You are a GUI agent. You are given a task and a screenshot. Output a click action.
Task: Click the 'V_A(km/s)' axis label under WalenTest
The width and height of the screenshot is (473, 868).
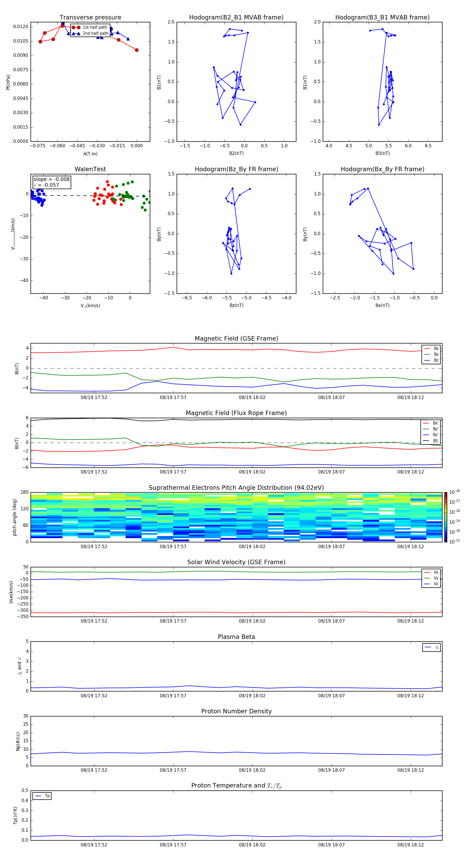[x=90, y=306]
